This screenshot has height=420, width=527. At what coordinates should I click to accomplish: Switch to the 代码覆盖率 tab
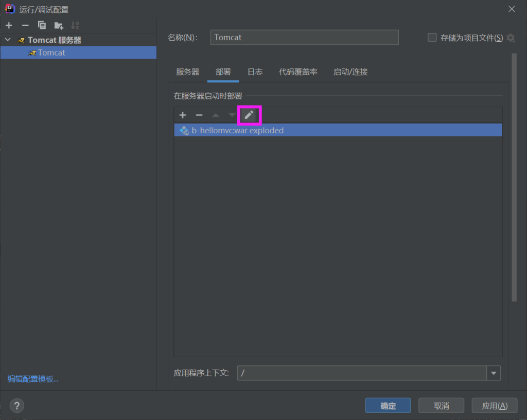click(298, 72)
